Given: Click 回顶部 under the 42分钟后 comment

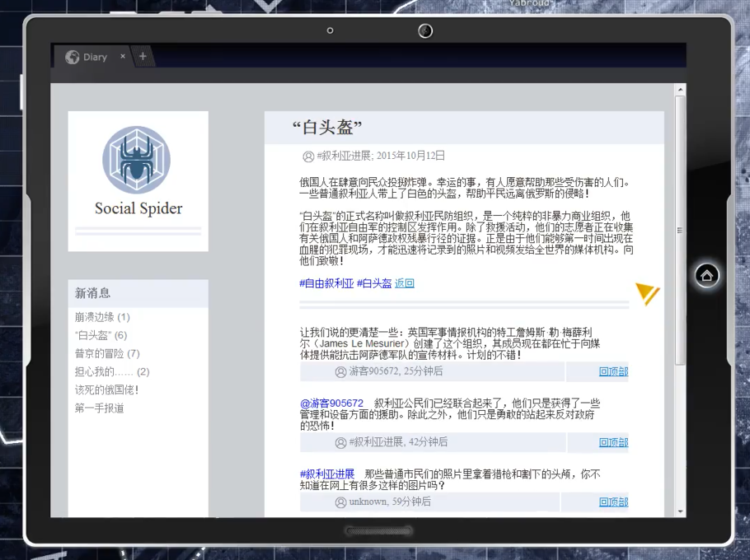Looking at the screenshot, I should [x=613, y=442].
